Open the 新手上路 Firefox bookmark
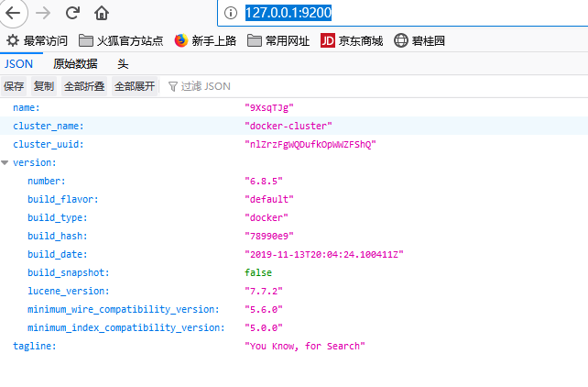Viewport: 588px width, 387px height. tap(205, 40)
